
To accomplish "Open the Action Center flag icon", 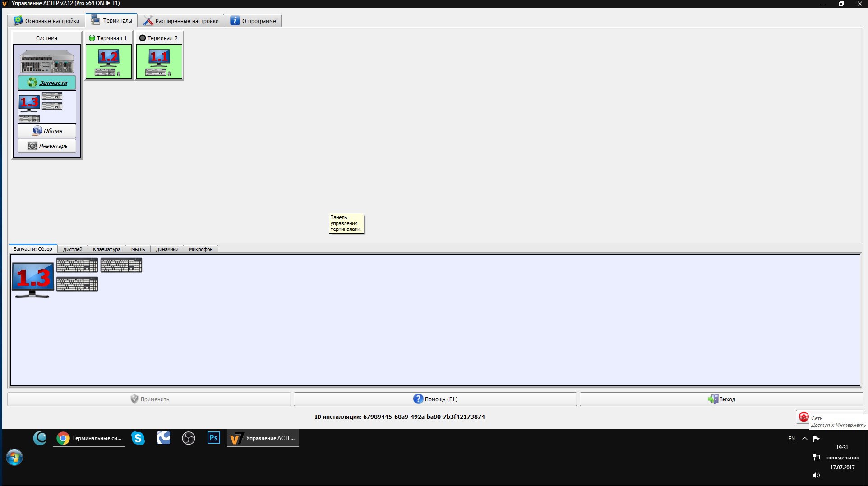I will (x=817, y=438).
